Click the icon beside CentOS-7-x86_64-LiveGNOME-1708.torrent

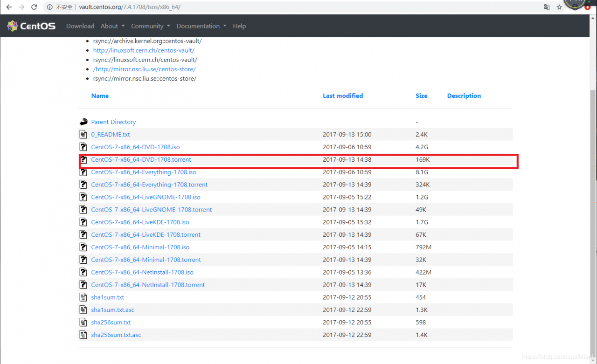[x=83, y=210]
